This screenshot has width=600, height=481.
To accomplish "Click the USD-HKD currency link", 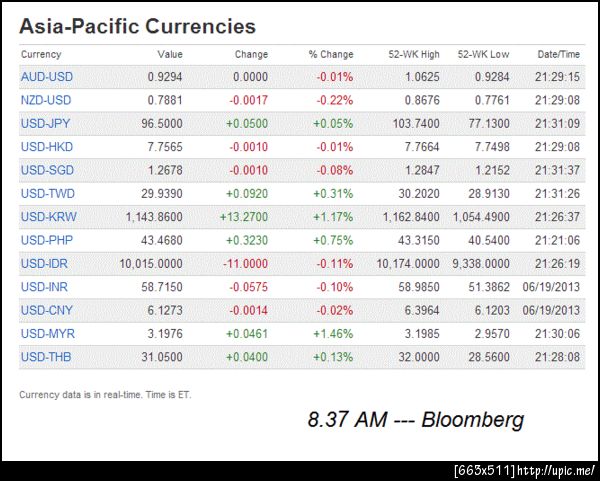I will pyautogui.click(x=46, y=146).
